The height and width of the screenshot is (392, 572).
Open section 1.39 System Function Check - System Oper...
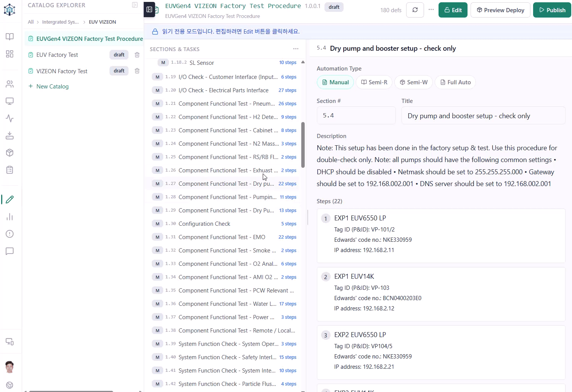[x=224, y=344]
